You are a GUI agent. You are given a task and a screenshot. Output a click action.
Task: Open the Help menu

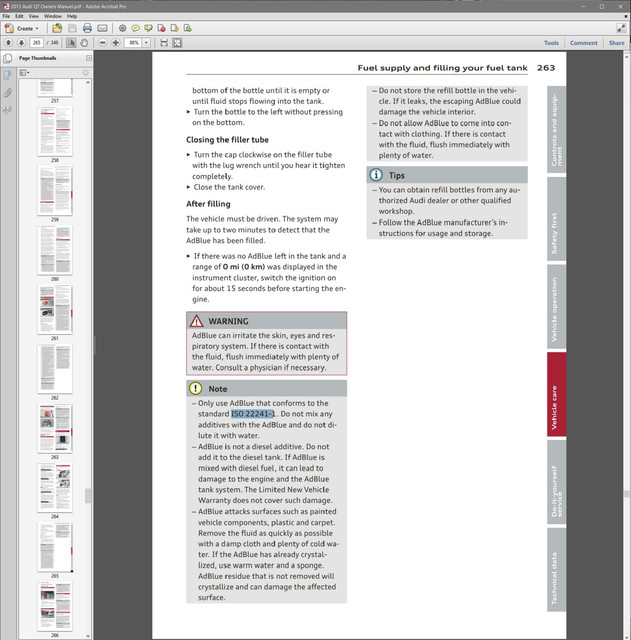(x=72, y=16)
